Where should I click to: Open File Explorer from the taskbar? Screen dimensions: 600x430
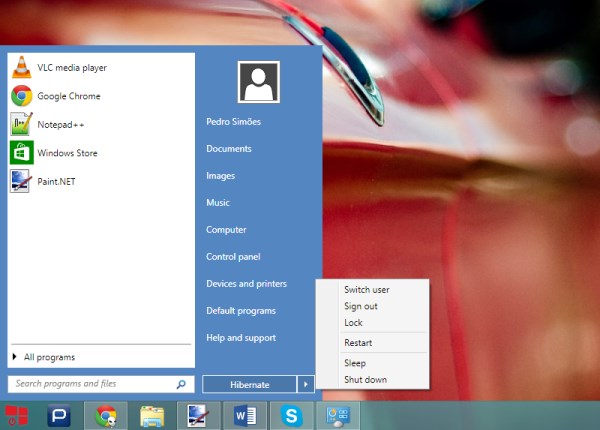pos(151,414)
